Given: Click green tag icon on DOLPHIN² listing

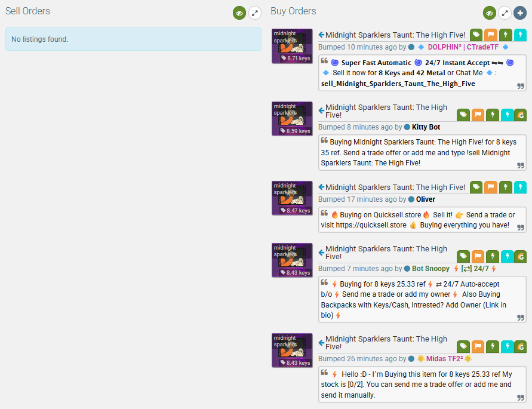Looking at the screenshot, I should coord(476,35).
